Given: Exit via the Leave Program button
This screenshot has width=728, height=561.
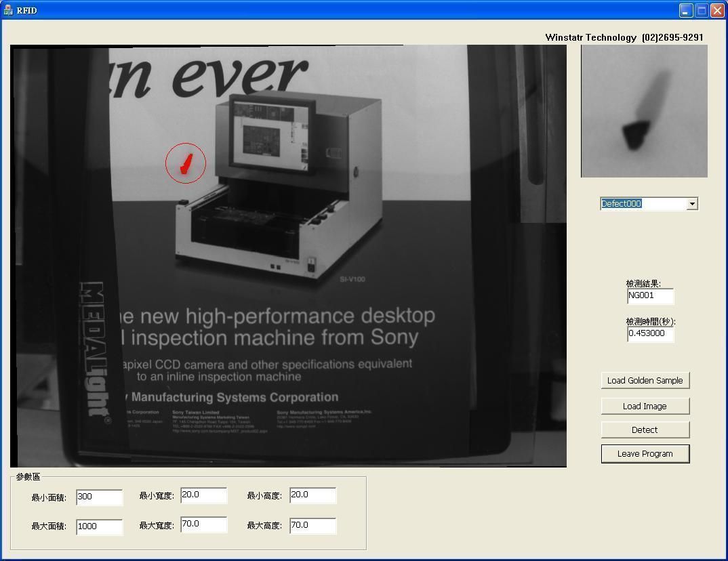Looking at the screenshot, I should pyautogui.click(x=645, y=454).
